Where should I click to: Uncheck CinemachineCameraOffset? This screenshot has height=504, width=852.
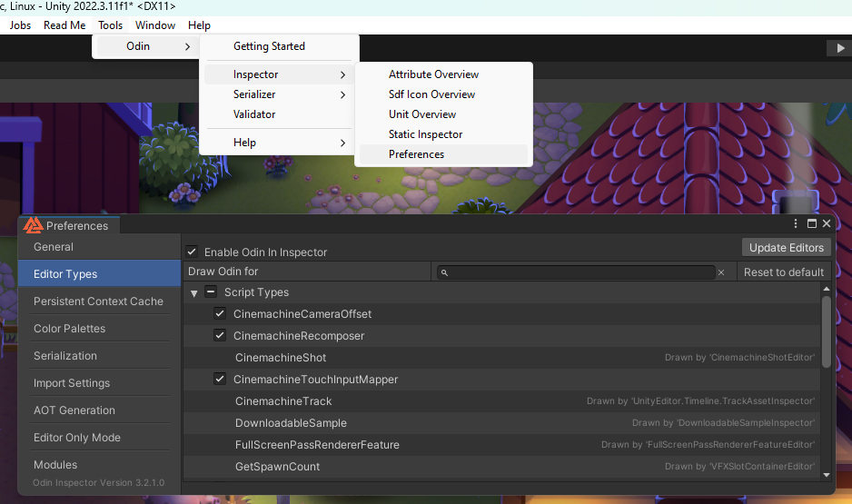[x=220, y=313]
